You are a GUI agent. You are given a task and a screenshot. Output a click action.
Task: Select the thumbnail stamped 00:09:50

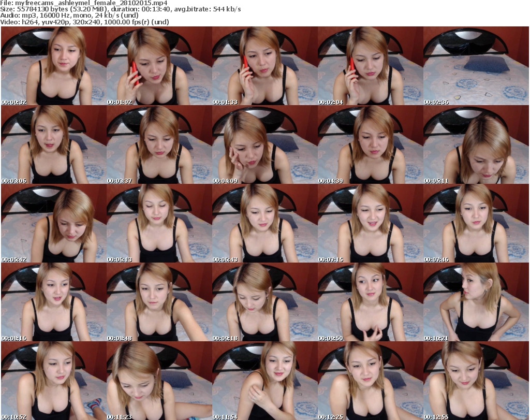[x=370, y=302]
